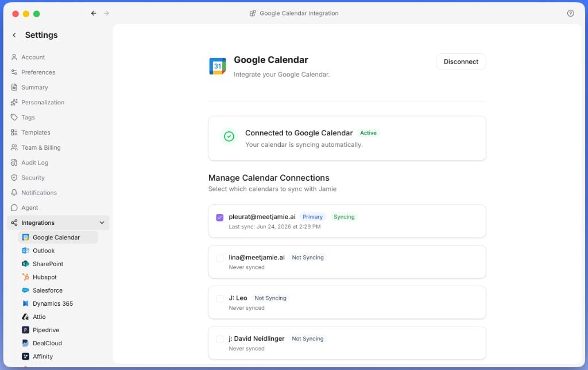Click the Outlook icon in sidebar
The image size is (588, 370).
pyautogui.click(x=25, y=251)
